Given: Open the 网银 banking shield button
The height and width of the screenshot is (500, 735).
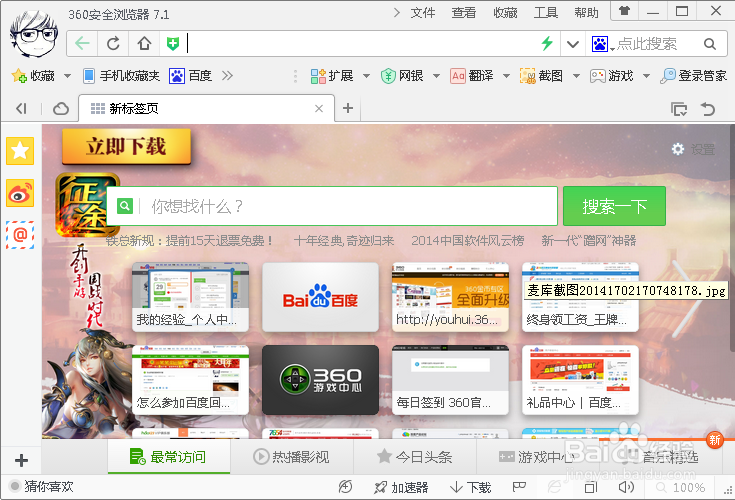Looking at the screenshot, I should pyautogui.click(x=402, y=75).
